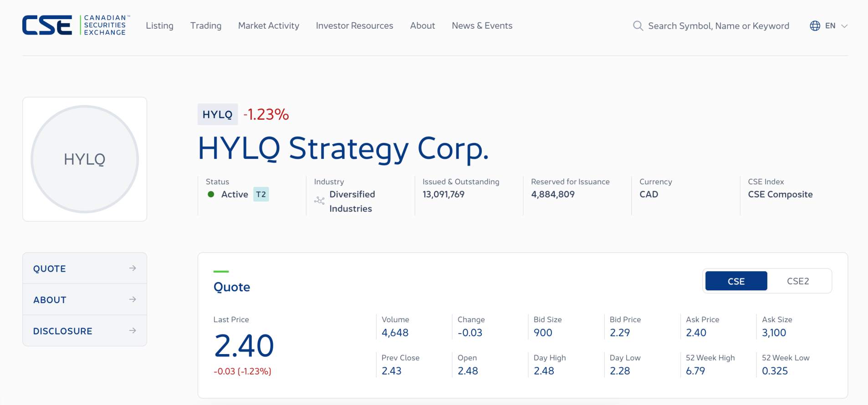Click the Reserved for Issuance value 4,884,809
This screenshot has width=868, height=405.
(553, 194)
